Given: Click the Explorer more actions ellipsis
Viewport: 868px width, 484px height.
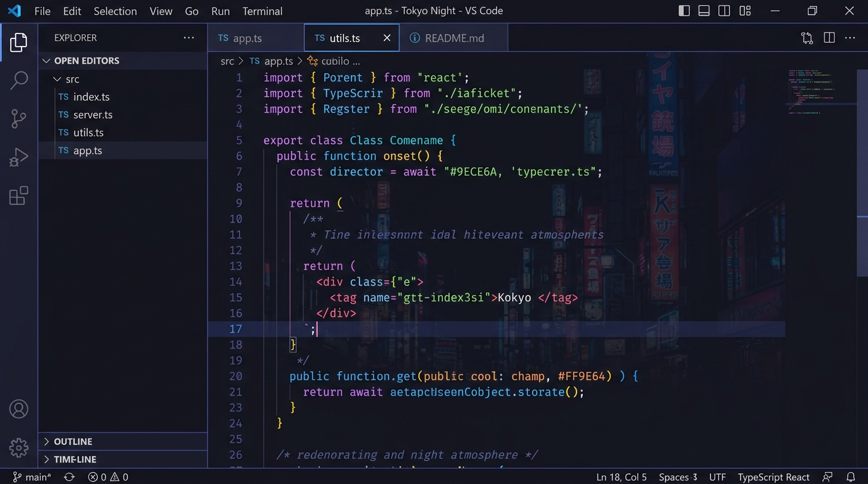Looking at the screenshot, I should (189, 38).
